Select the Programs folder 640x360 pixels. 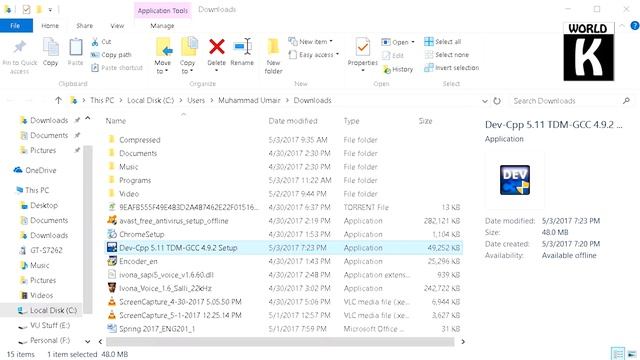(x=135, y=180)
